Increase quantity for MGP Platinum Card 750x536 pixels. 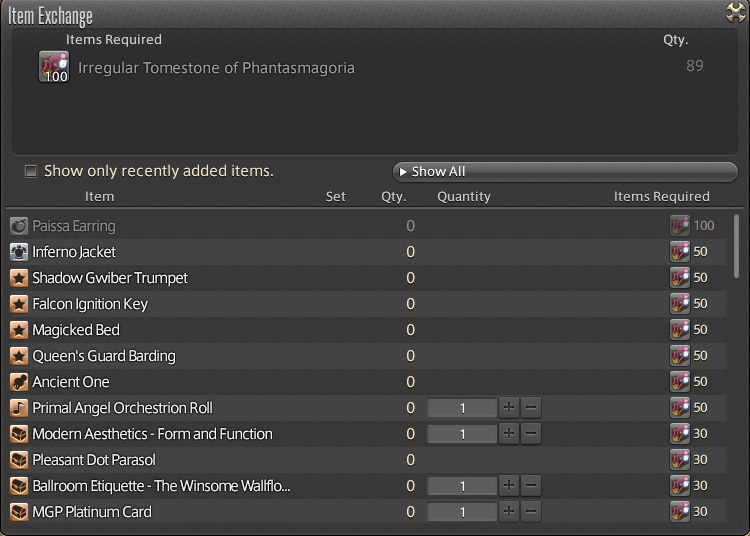point(509,512)
